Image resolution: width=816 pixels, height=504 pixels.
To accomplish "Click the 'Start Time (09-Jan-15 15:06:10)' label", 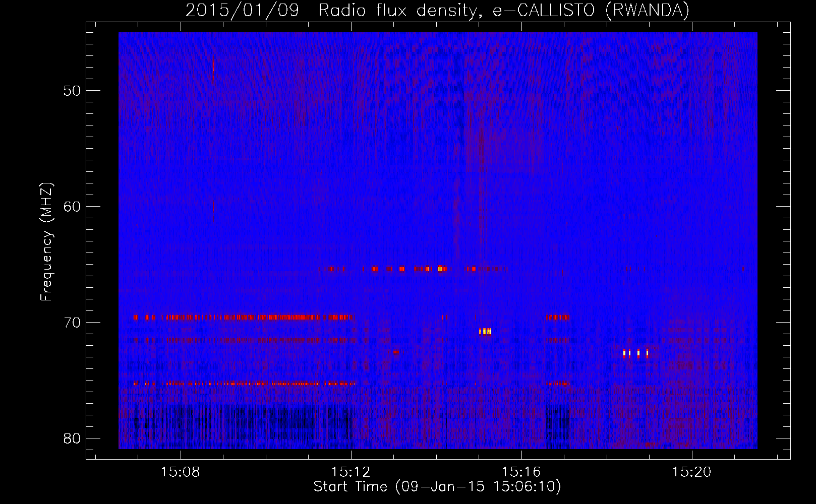I will coord(437,486).
